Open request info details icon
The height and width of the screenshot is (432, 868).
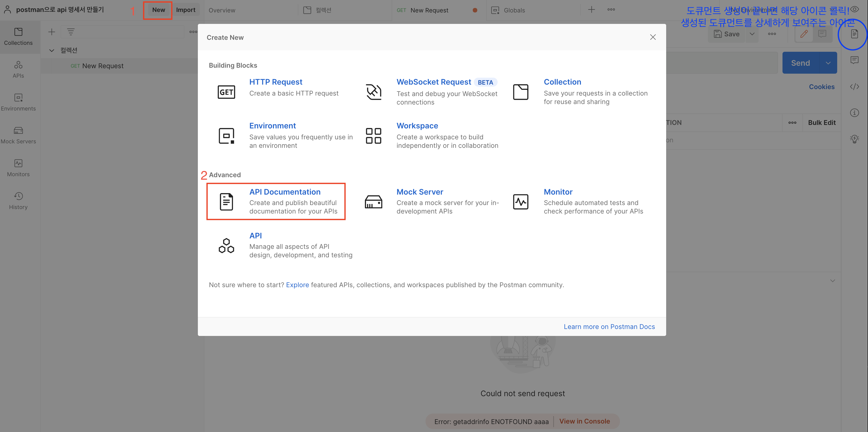(x=855, y=113)
